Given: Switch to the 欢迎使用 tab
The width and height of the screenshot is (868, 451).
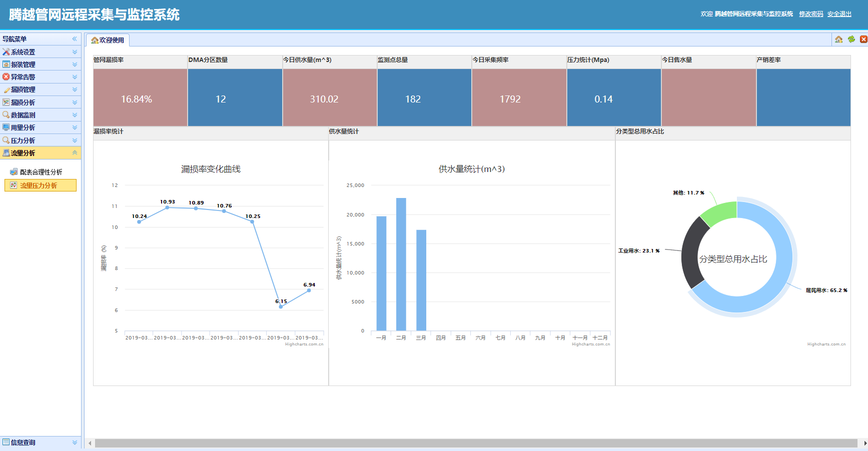Looking at the screenshot, I should pos(108,40).
